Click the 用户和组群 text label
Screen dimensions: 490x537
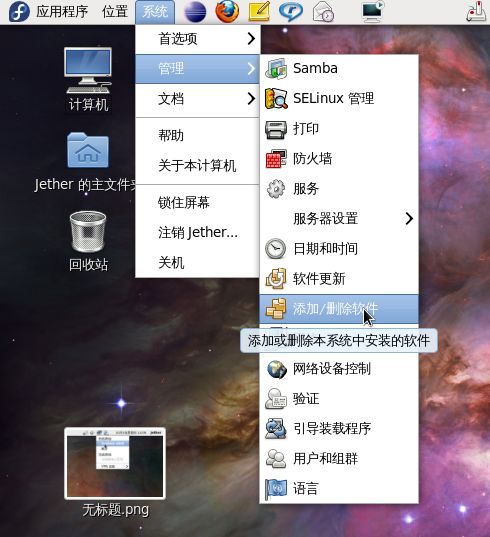point(326,459)
